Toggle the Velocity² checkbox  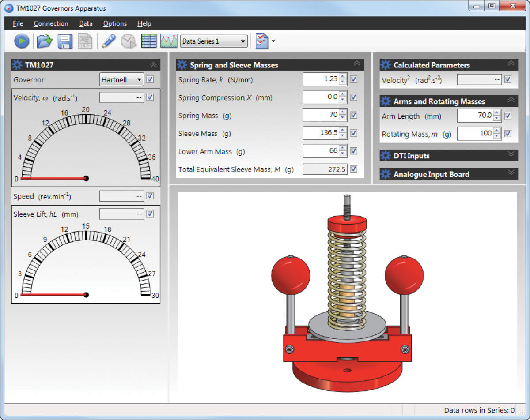pyautogui.click(x=508, y=79)
